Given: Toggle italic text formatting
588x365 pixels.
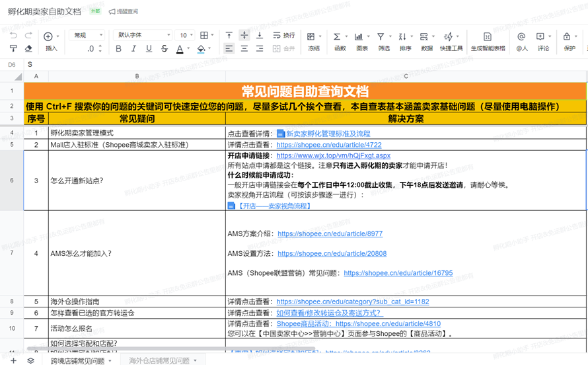Looking at the screenshot, I should pos(133,48).
